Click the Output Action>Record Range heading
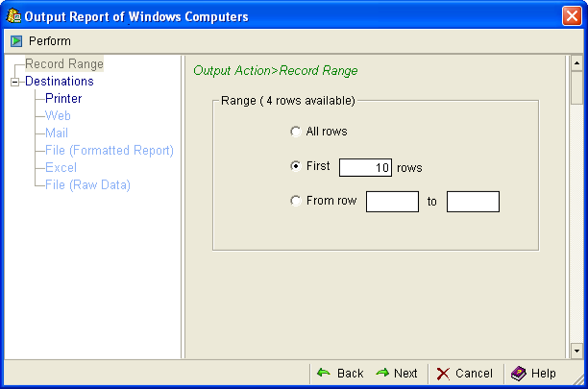The image size is (588, 389). (275, 70)
